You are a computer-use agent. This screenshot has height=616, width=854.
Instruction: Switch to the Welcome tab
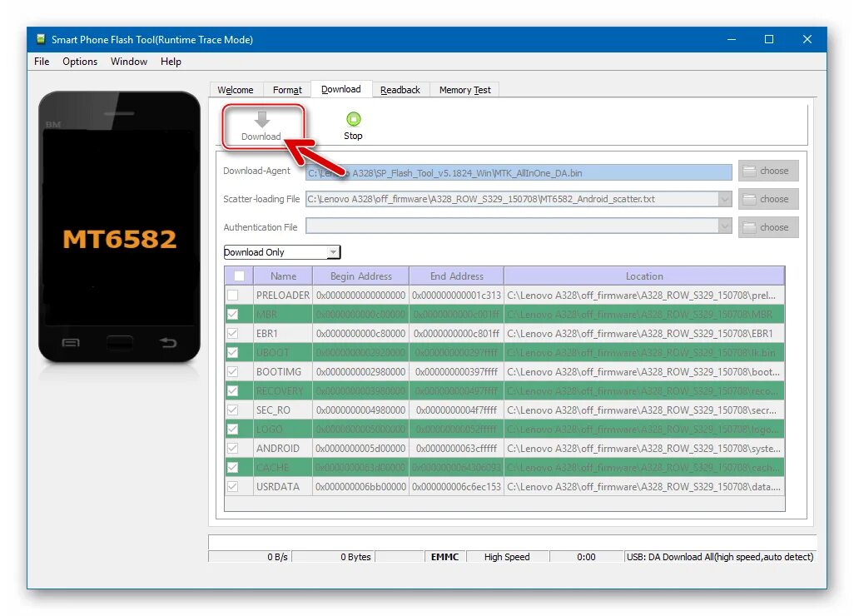236,90
